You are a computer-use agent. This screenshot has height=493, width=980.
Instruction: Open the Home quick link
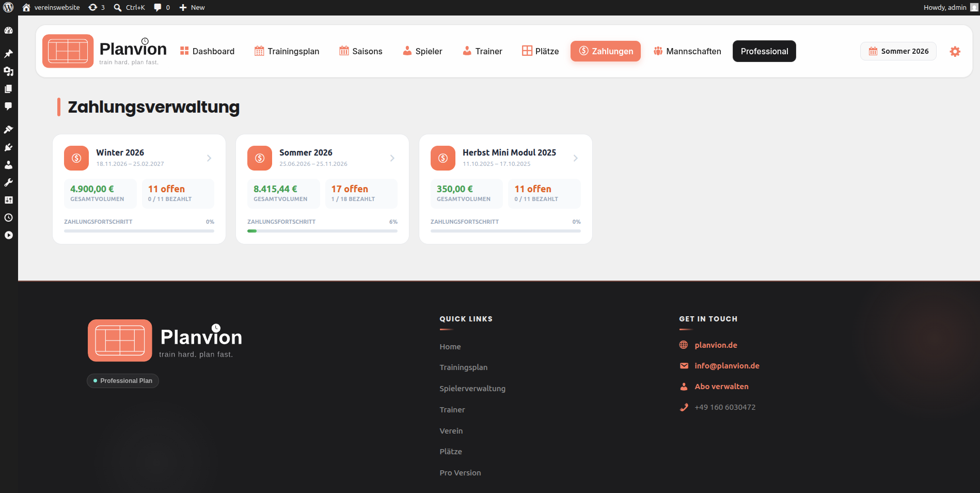[450, 347]
